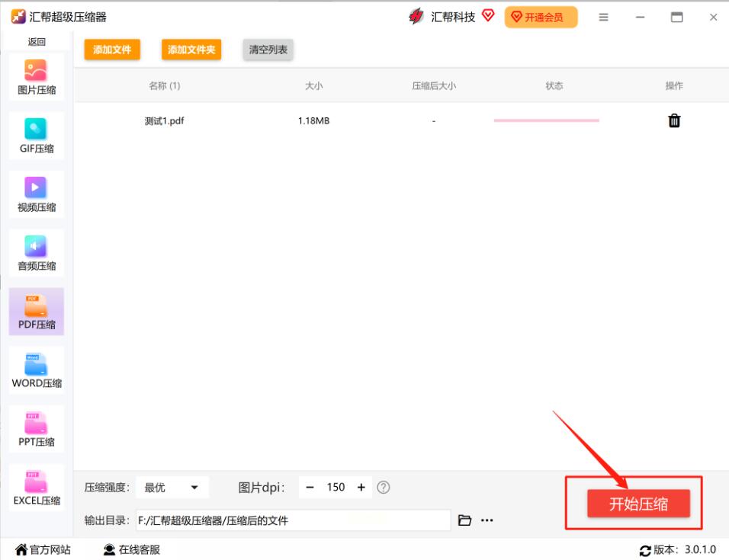Open the PPT压缩 tool
The image size is (729, 560).
pyautogui.click(x=37, y=429)
